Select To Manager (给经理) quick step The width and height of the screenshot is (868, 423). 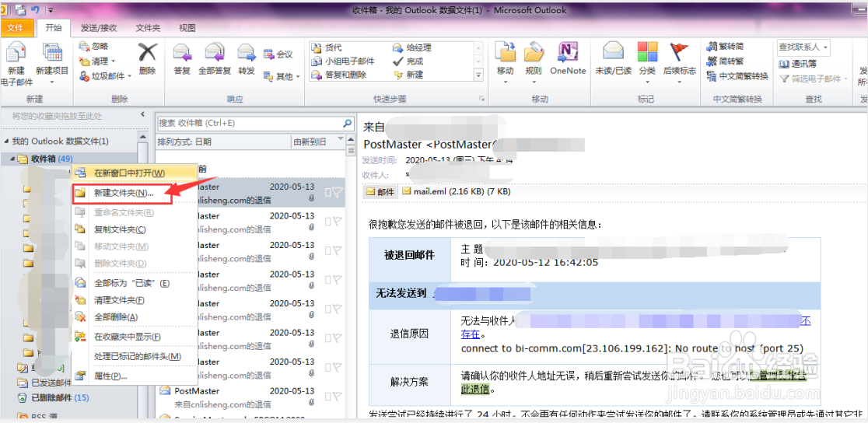click(x=412, y=48)
